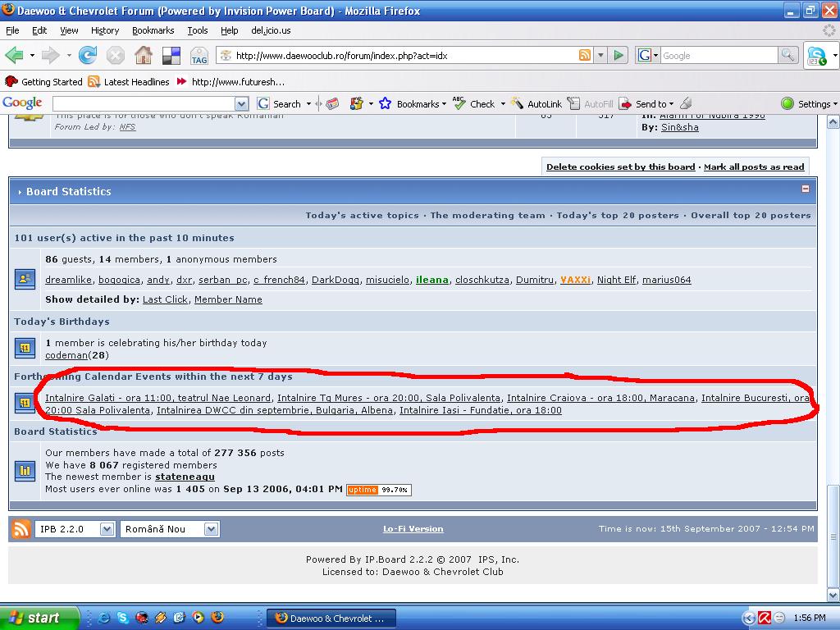Click the page's vertical scrollbar down arrow
Image resolution: width=840 pixels, height=630 pixels.
coord(833,596)
